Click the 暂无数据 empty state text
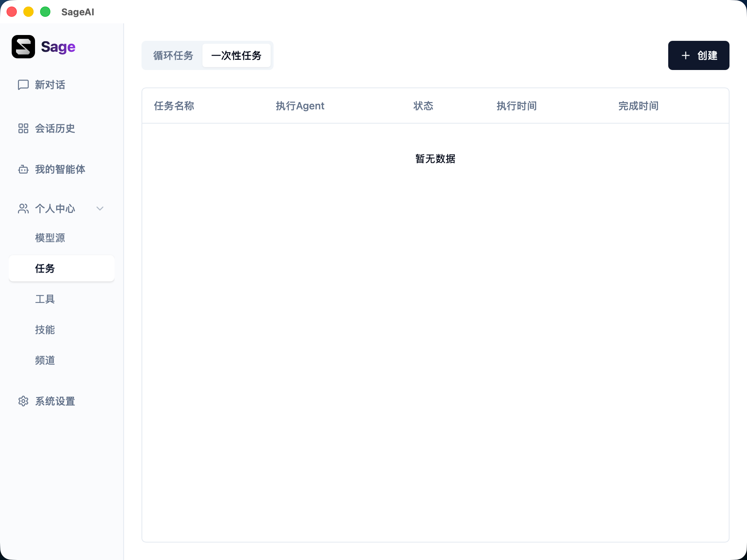Viewport: 747px width, 560px height. pos(435,159)
